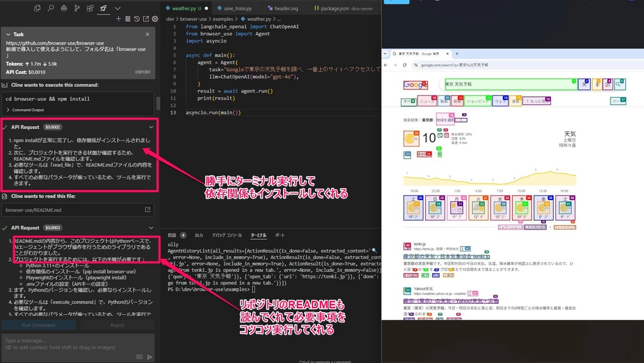Image resolution: width=644 pixels, height=363 pixels.
Task: Click Chrome tab list dropdown arrow
Action: (x=386, y=54)
